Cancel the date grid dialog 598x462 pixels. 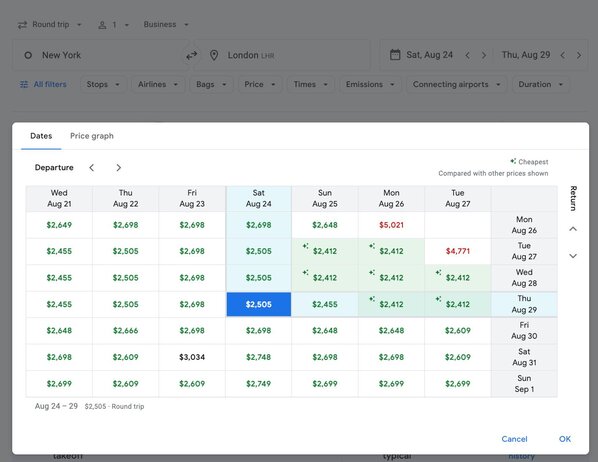(x=514, y=439)
